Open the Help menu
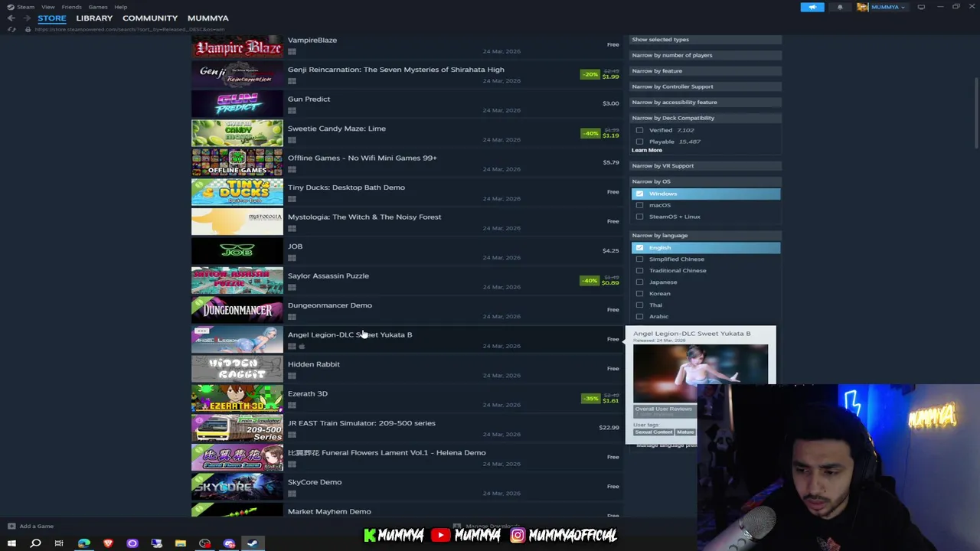The height and width of the screenshot is (551, 980). pos(120,7)
